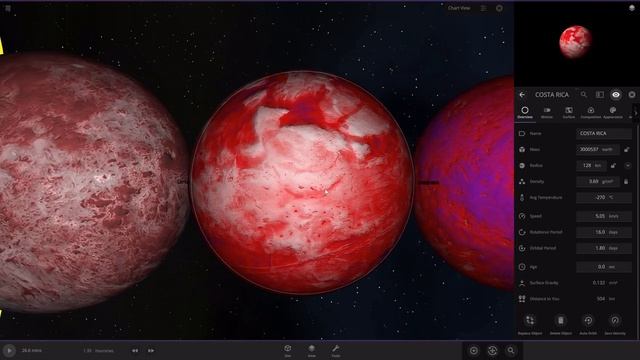640x360 pixels.
Task: Open view settings circle icon near Chart View
Action: (499, 8)
